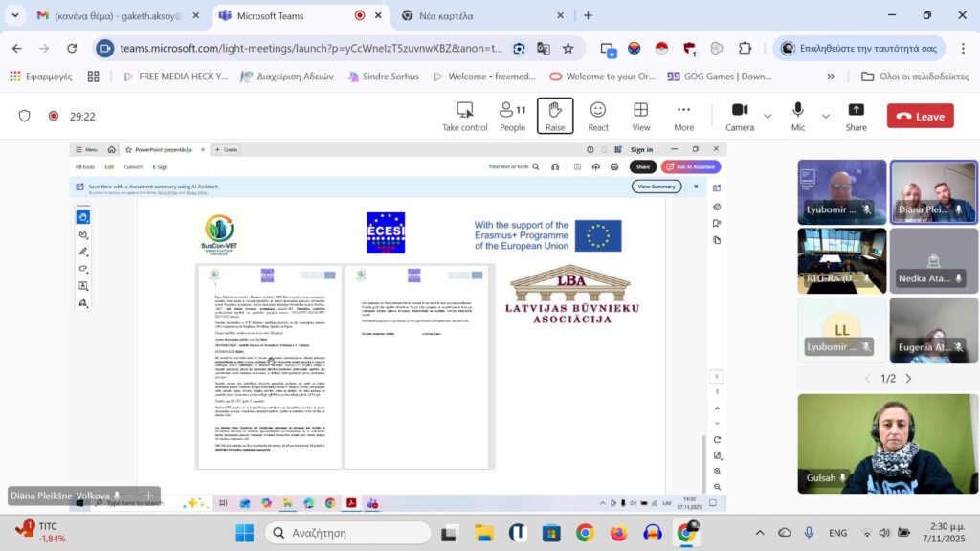
Task: Switch to the Νέα καρτέλα tab
Action: [x=479, y=15]
